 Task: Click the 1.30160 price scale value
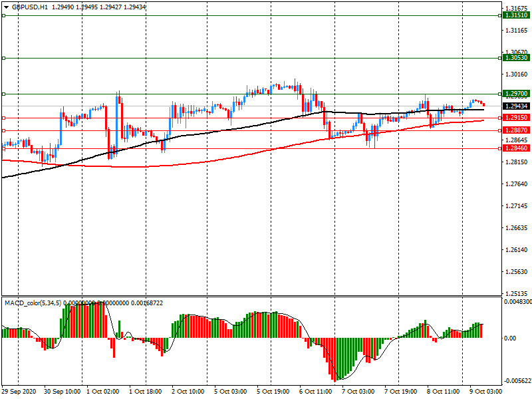517,74
